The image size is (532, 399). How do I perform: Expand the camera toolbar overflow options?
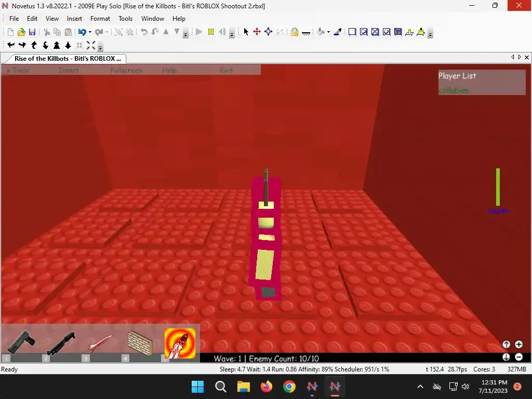coord(100,46)
